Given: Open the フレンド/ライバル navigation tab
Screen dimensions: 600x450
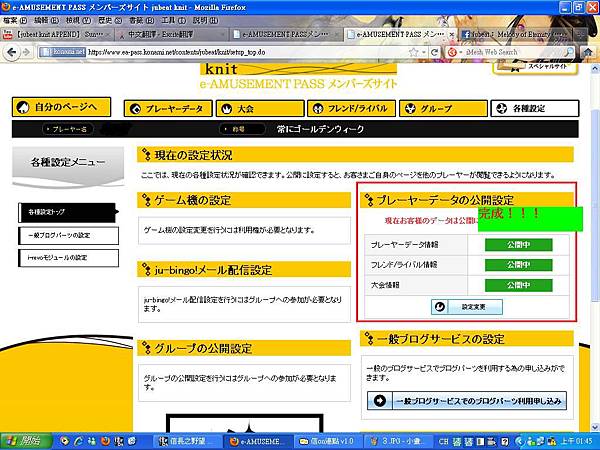Looking at the screenshot, I should click(x=352, y=109).
